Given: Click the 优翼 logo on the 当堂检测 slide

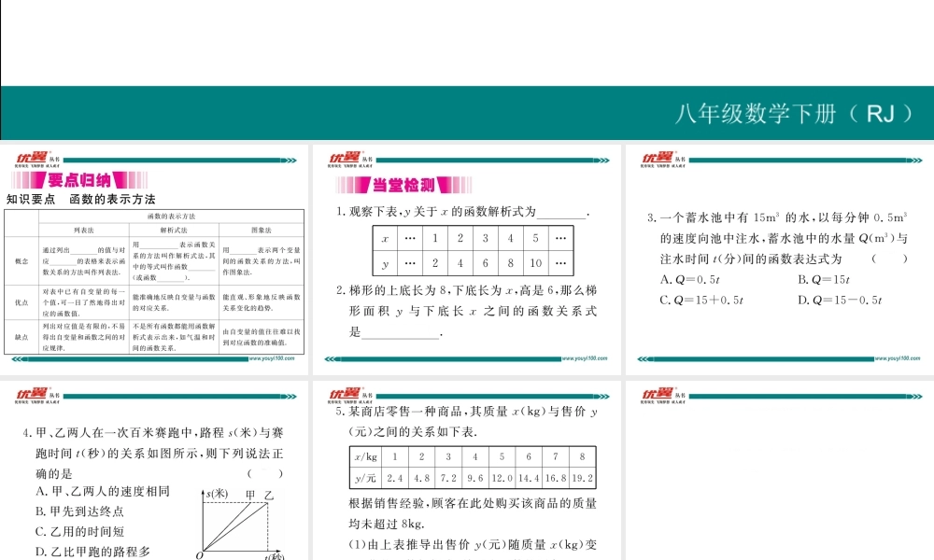Looking at the screenshot, I should click(x=344, y=158).
